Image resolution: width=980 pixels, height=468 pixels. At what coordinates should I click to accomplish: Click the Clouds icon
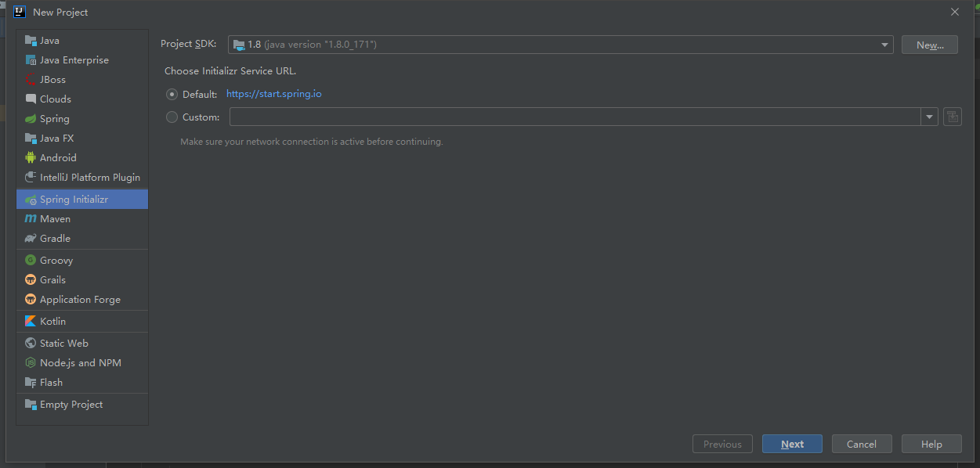coord(31,99)
